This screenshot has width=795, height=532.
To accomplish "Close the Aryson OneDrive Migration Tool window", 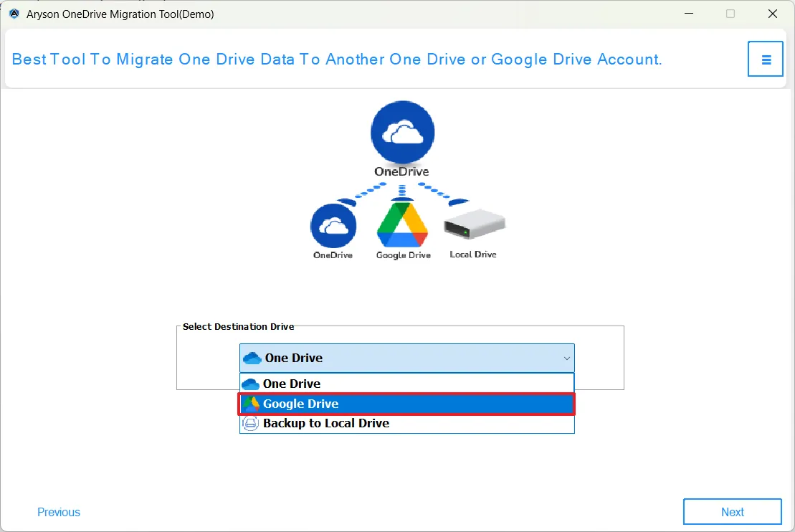I will (x=772, y=14).
